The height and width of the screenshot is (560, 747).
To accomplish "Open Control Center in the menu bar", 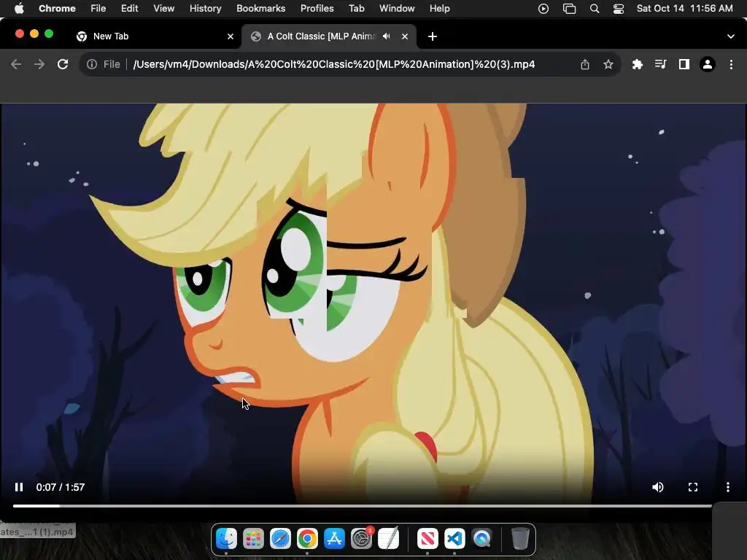I will click(619, 9).
